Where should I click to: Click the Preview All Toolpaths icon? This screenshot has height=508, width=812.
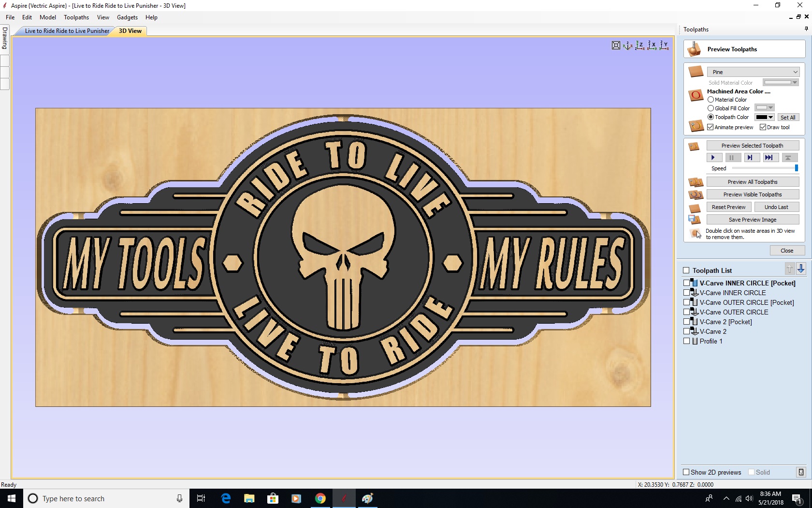696,182
